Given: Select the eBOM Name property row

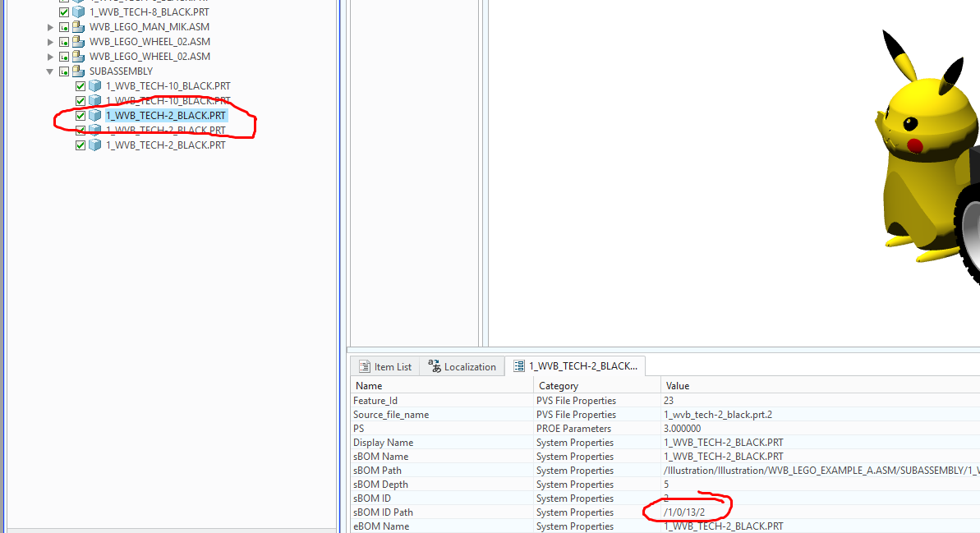Looking at the screenshot, I should pyautogui.click(x=665, y=526).
